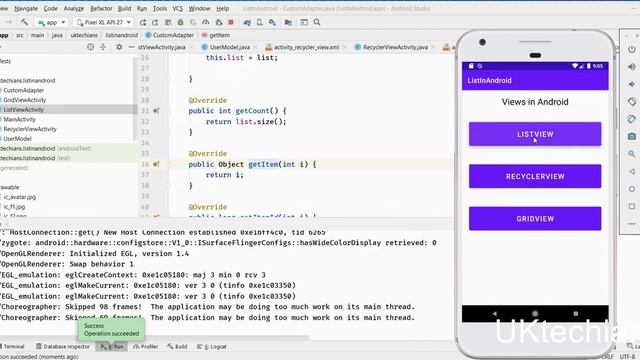Click the Profile app gauge icon

point(206,22)
